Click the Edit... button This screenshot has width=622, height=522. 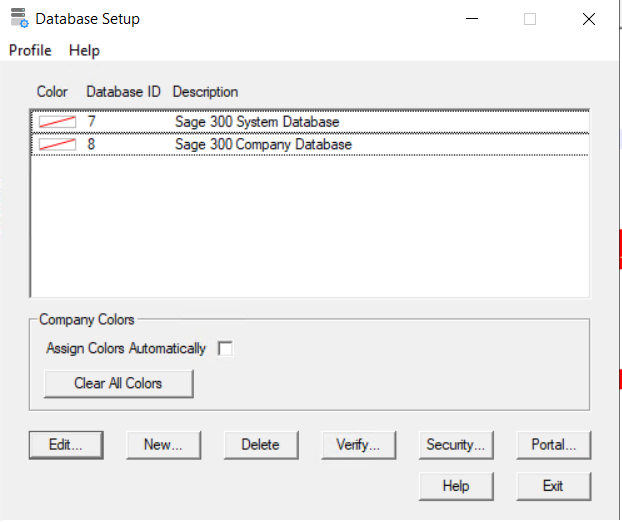[66, 445]
